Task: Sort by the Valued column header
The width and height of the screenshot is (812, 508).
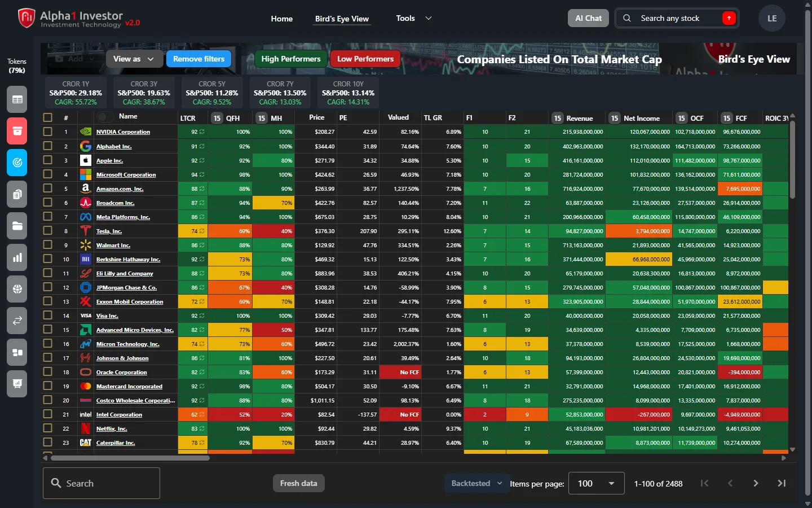Action: (x=398, y=117)
